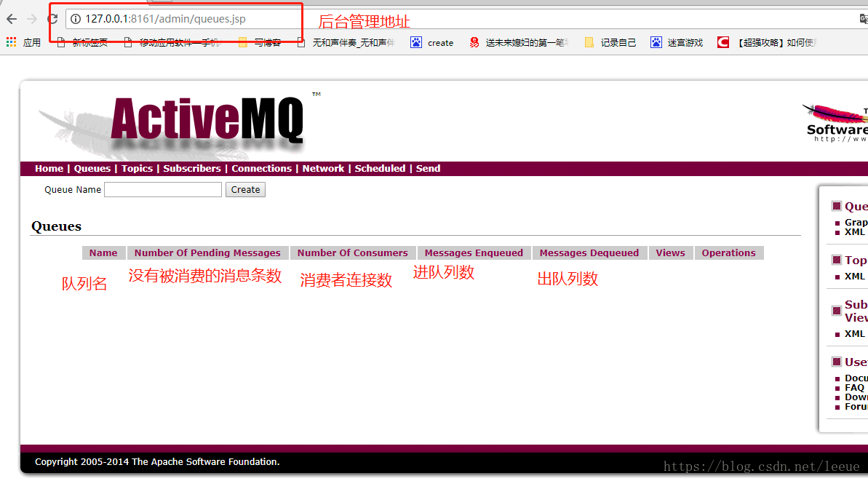Click the Operations column header
Image resolution: width=868 pixels, height=481 pixels.
tap(728, 253)
